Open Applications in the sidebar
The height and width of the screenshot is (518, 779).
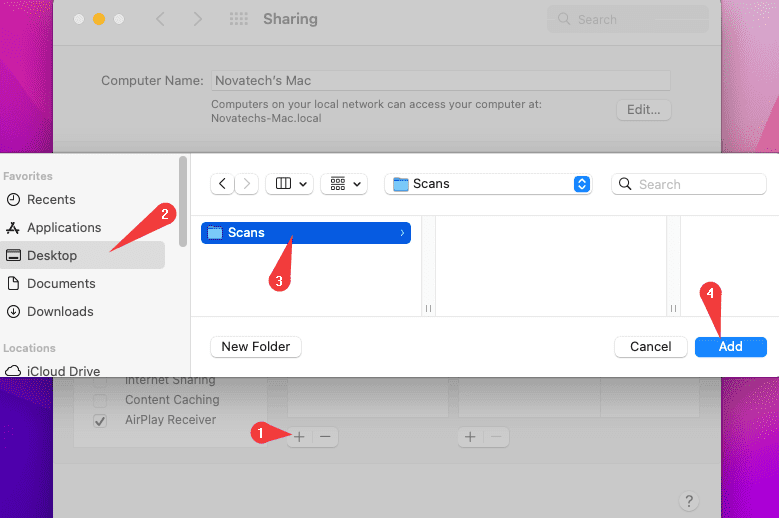tap(64, 228)
